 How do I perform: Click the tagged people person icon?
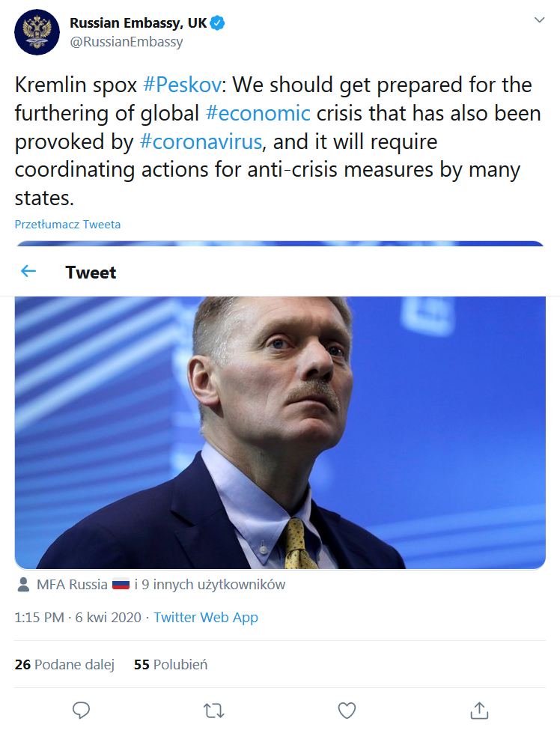[24, 585]
